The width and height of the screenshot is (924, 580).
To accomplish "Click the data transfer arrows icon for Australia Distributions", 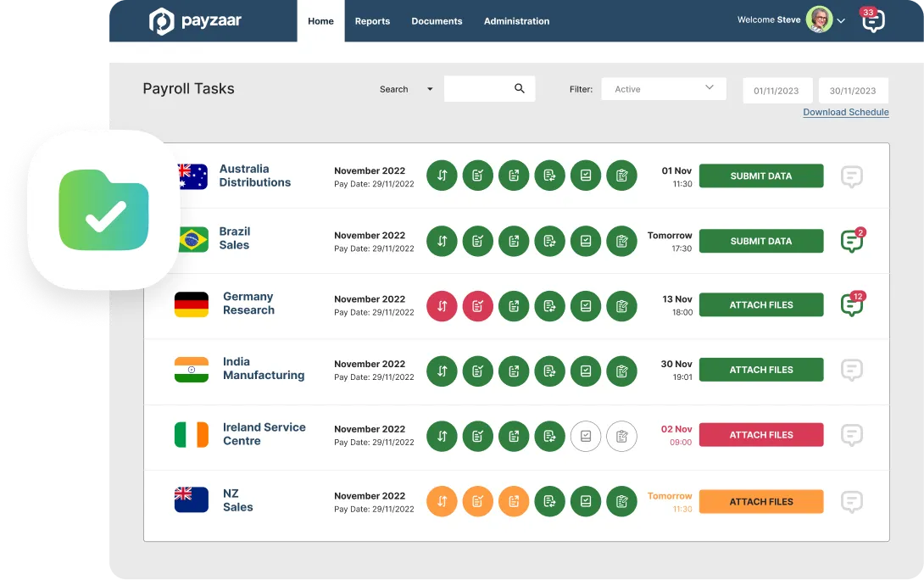I will tap(442, 176).
